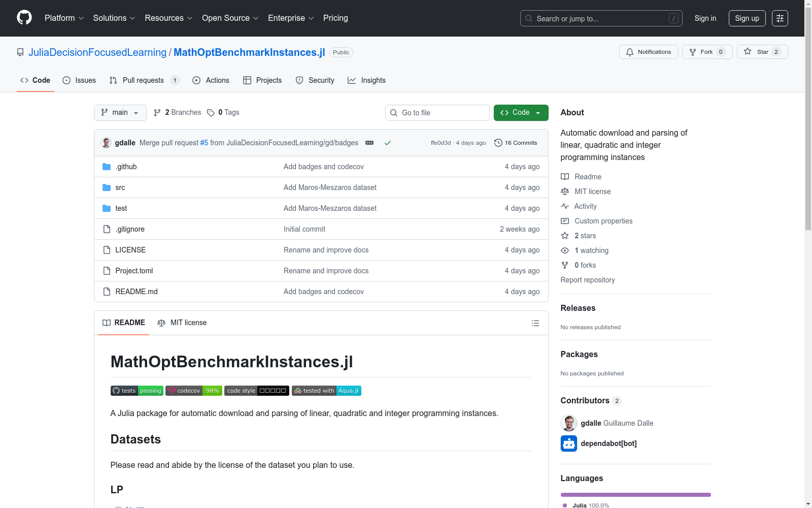Click the Project.toml file icon

point(107,271)
